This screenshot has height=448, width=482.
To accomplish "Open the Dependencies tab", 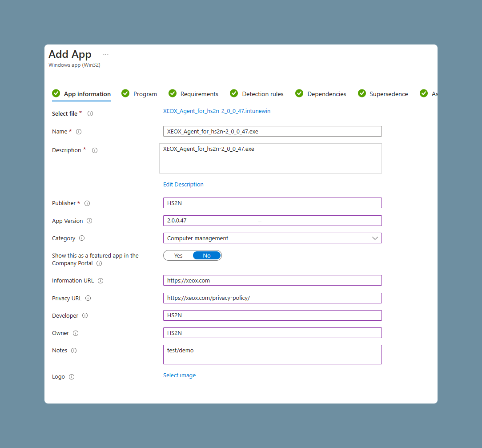I will pyautogui.click(x=321, y=94).
